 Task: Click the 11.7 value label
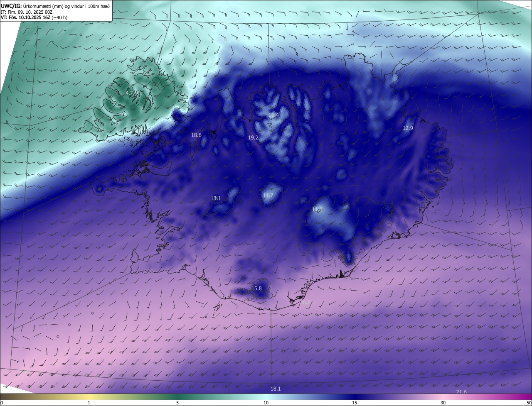(x=268, y=196)
